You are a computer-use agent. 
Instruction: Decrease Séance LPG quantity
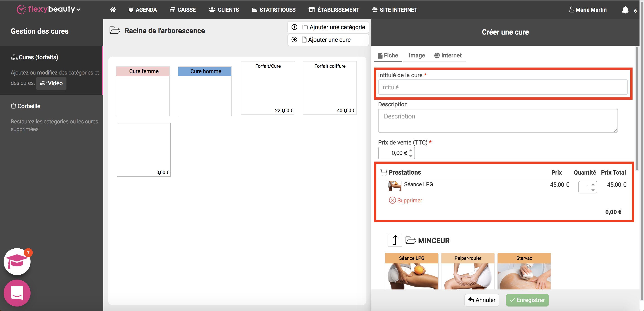(593, 190)
